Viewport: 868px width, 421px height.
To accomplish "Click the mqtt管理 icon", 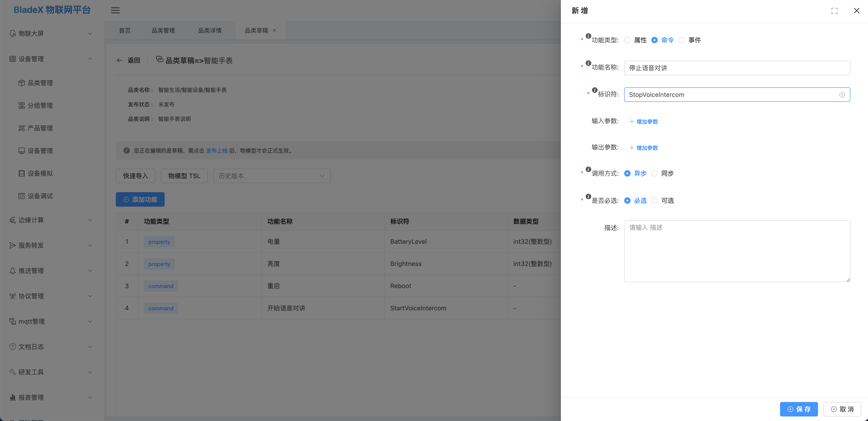I will click(x=12, y=321).
